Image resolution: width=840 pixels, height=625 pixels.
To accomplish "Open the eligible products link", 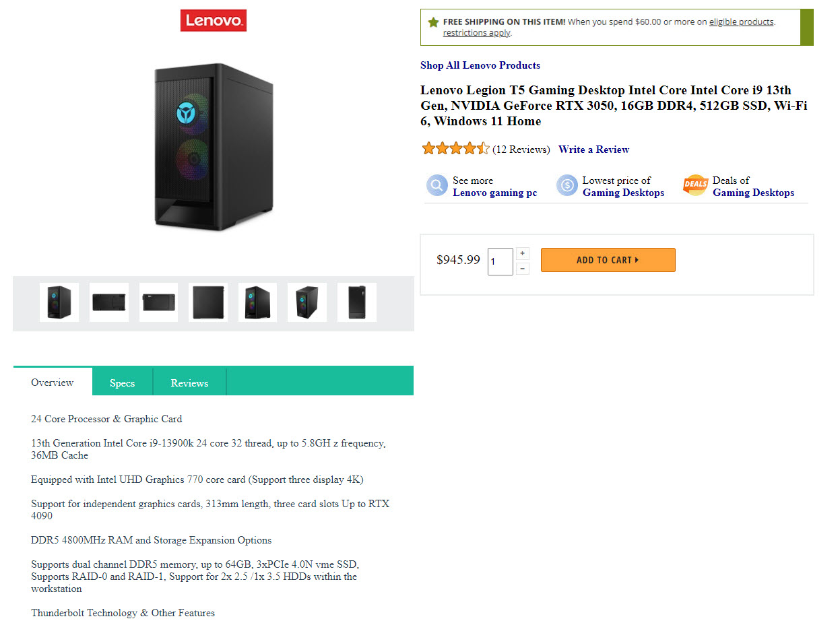I will (741, 22).
